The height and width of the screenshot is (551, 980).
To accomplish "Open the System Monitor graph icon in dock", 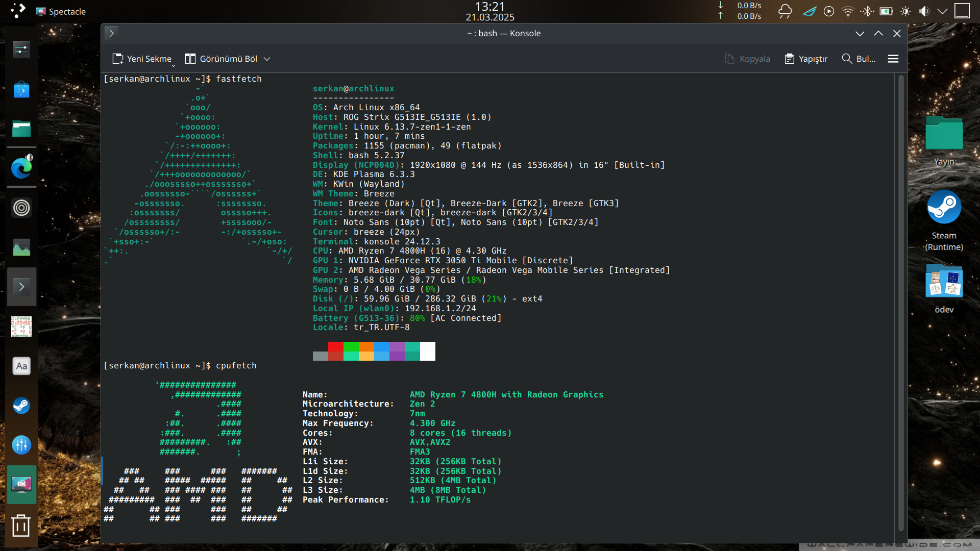I will [21, 247].
